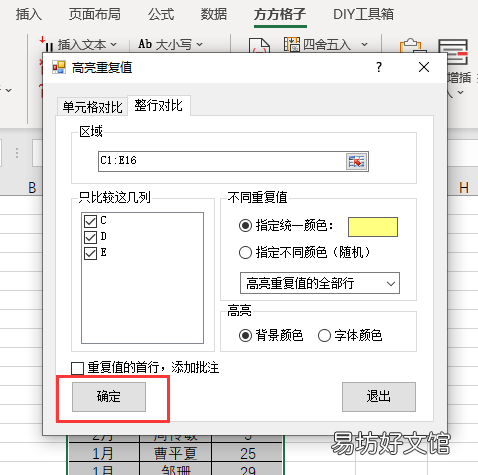Pick the yellow highlight color swatch
The image size is (478, 475).
click(x=373, y=227)
